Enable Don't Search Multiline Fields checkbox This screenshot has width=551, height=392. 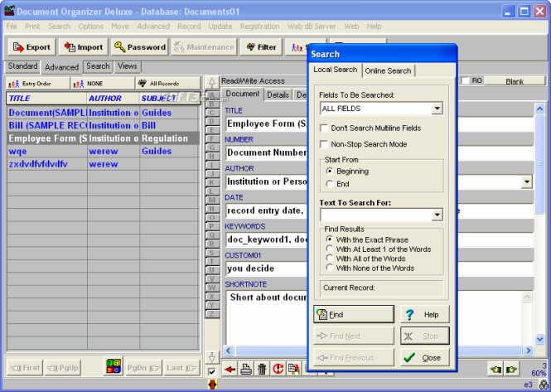324,128
